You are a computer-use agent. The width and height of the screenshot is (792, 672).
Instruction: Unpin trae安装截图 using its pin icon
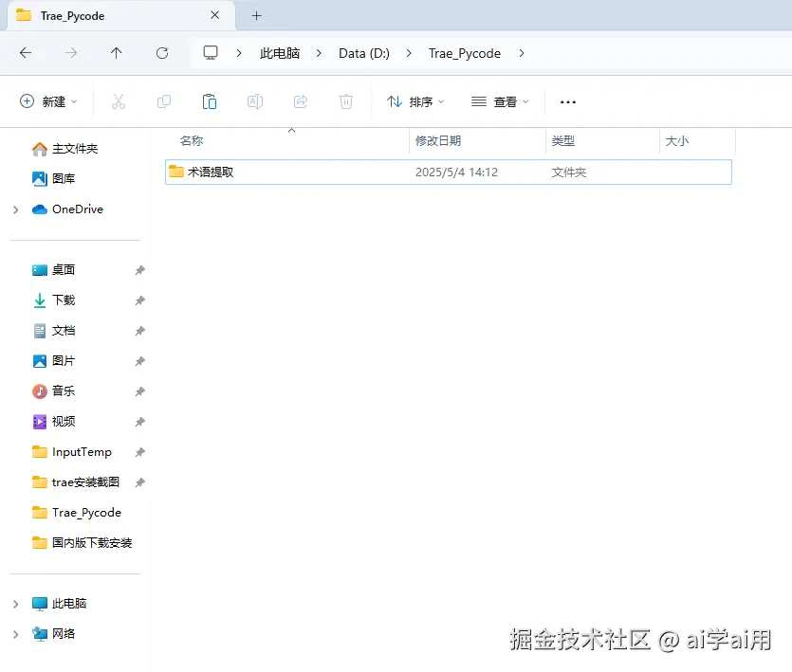(140, 482)
